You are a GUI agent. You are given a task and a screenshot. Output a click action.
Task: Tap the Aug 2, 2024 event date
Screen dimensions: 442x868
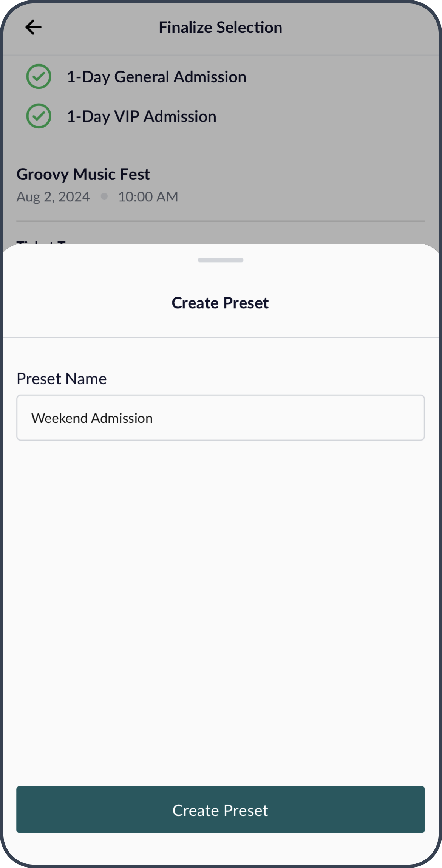point(53,197)
